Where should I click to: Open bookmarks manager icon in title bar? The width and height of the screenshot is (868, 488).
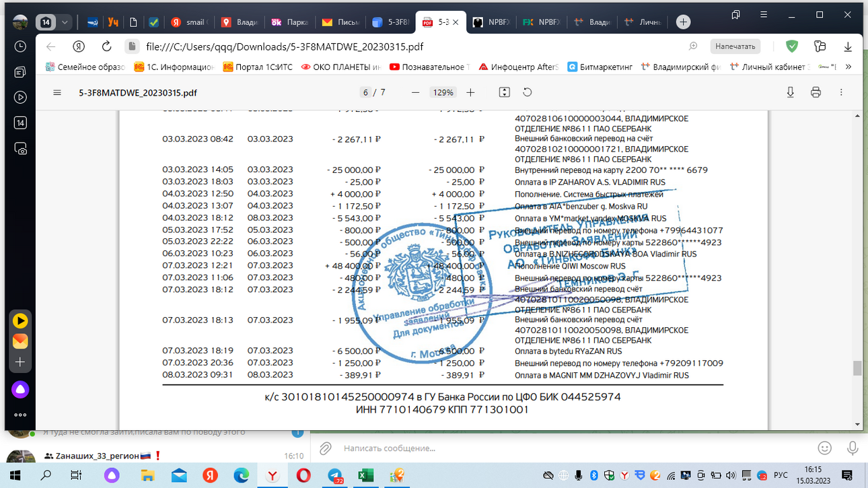[735, 15]
